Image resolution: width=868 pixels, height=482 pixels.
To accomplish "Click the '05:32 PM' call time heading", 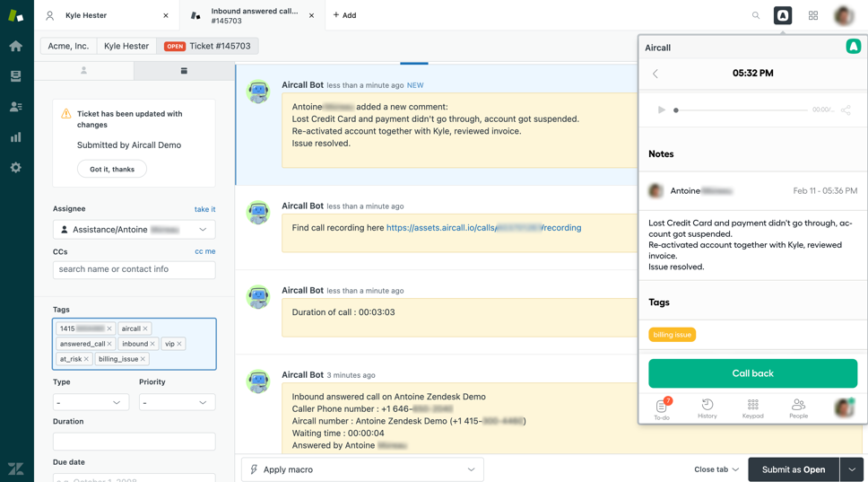I will click(x=753, y=73).
